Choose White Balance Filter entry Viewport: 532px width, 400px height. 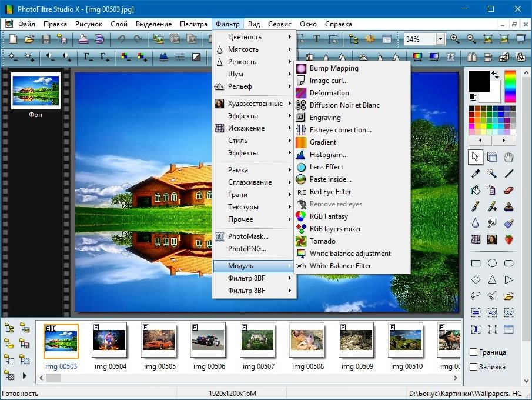tap(353, 266)
